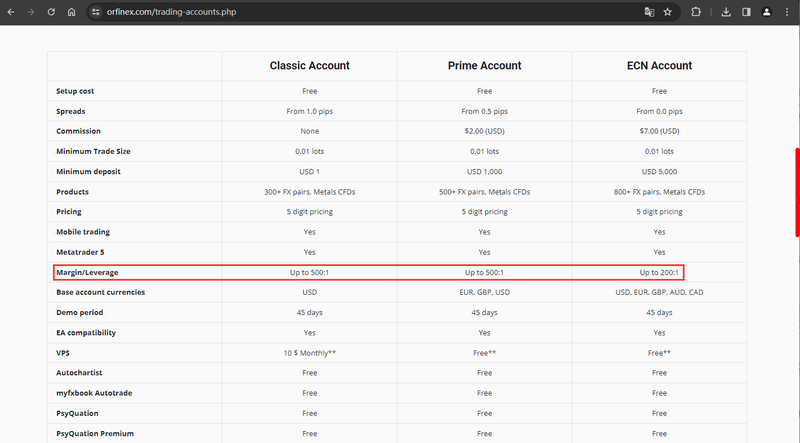Click the 'None' commission cell
Image resolution: width=800 pixels, height=443 pixels.
(310, 131)
